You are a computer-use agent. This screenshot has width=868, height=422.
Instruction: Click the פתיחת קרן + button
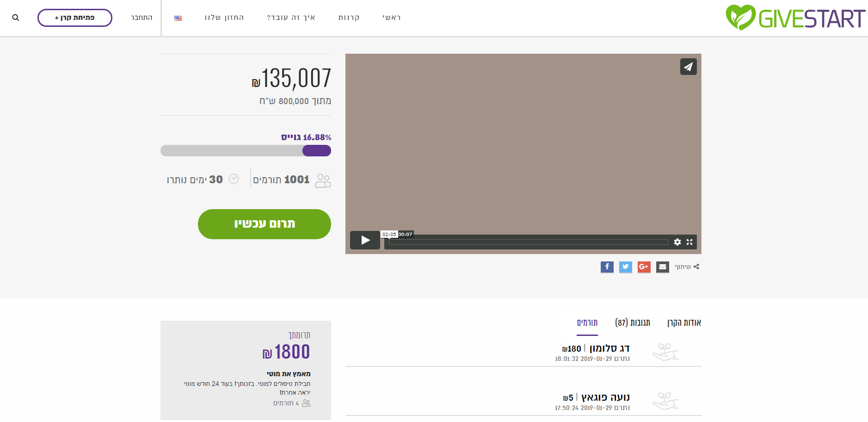pos(75,18)
